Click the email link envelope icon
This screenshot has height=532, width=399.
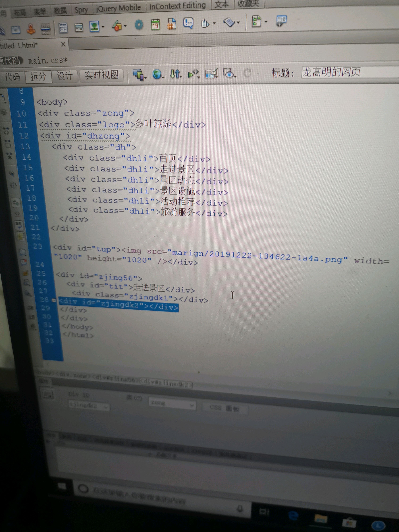pos(16,30)
